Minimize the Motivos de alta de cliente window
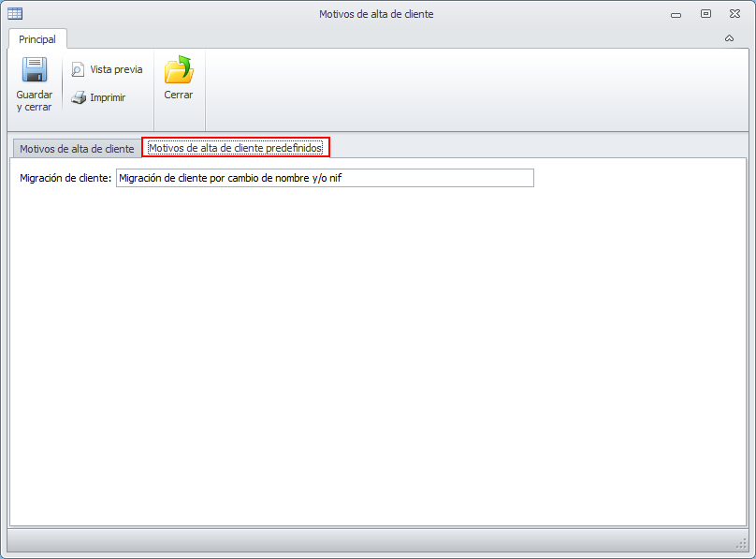756x559 pixels. [676, 14]
